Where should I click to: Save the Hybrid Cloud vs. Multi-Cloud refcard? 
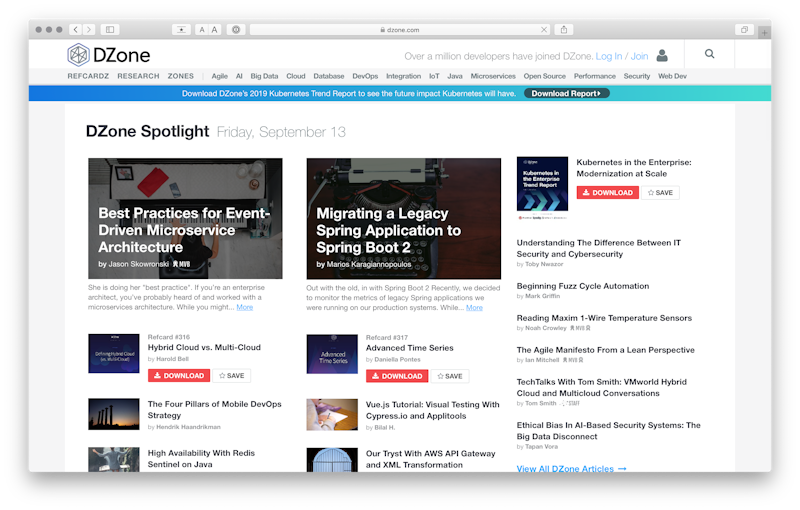[232, 376]
